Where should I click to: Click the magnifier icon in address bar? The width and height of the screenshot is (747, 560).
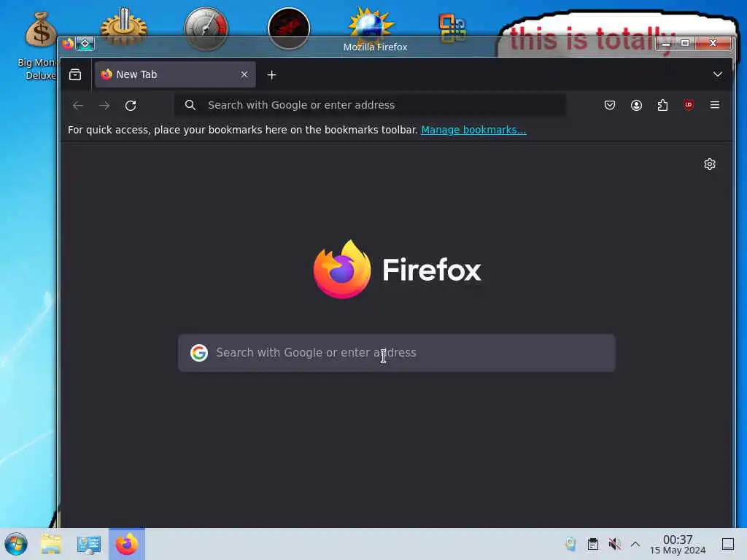190,105
